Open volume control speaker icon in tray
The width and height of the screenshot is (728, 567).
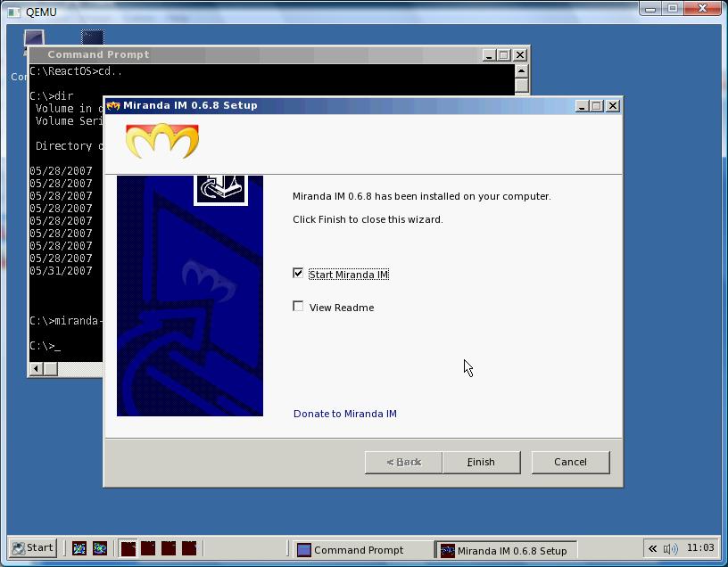670,549
